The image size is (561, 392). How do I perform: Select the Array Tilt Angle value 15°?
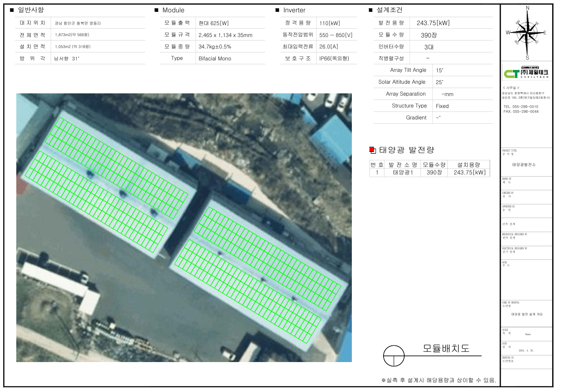point(440,70)
